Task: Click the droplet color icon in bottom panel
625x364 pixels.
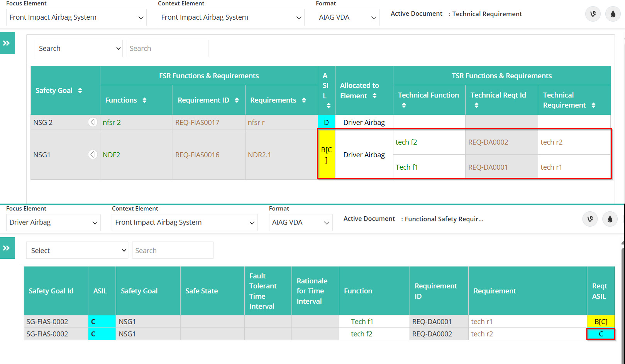Action: click(x=610, y=219)
